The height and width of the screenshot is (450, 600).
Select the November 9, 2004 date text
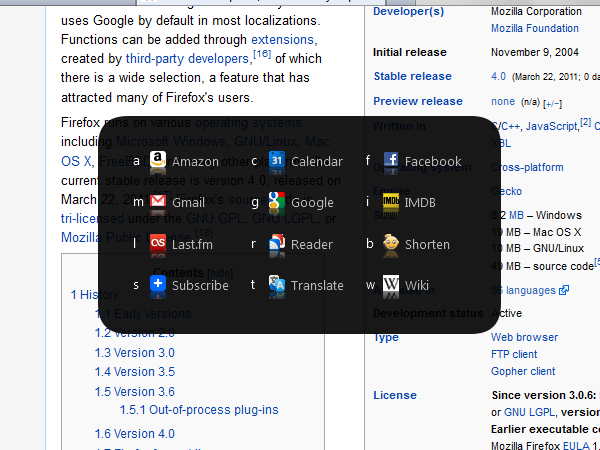point(535,52)
